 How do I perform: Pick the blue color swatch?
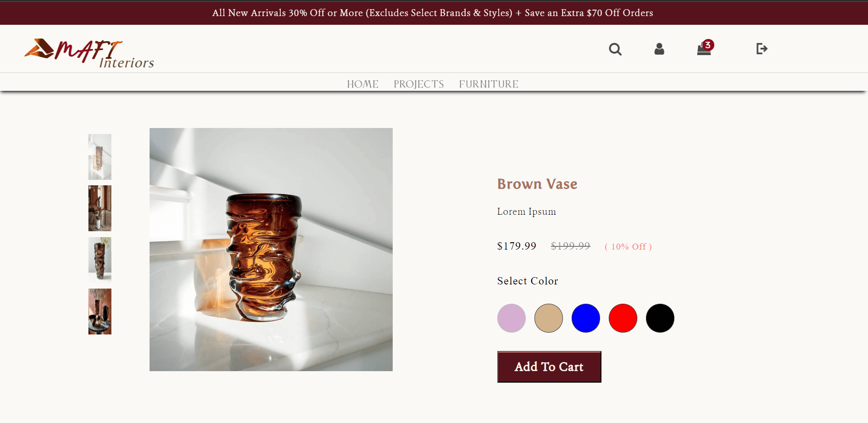tap(586, 318)
